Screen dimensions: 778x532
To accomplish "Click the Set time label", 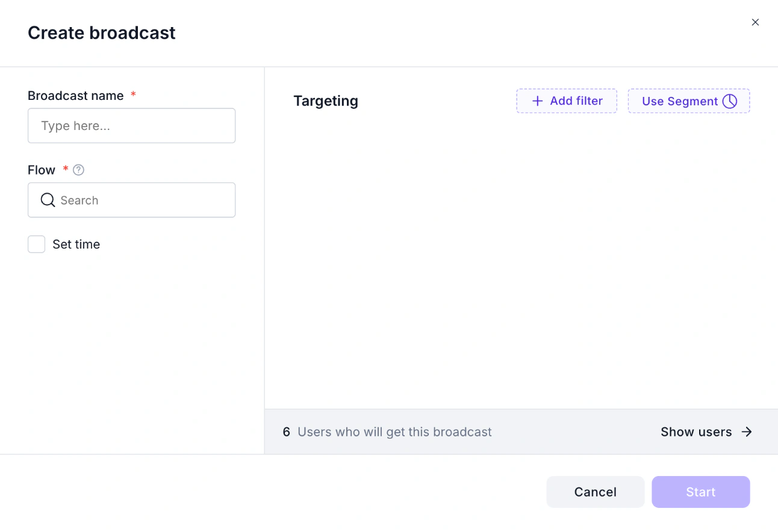I will point(76,244).
